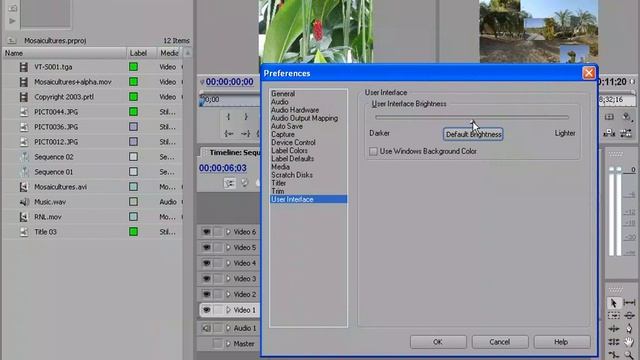Click Go to Out Point button
Screen dimensions: 640x360
tap(245, 133)
